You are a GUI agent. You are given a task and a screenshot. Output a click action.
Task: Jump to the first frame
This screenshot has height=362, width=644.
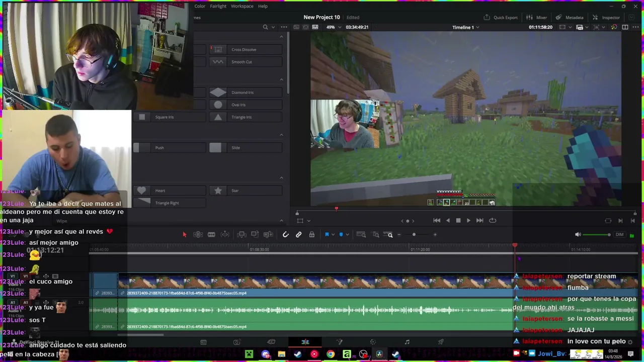tap(437, 220)
